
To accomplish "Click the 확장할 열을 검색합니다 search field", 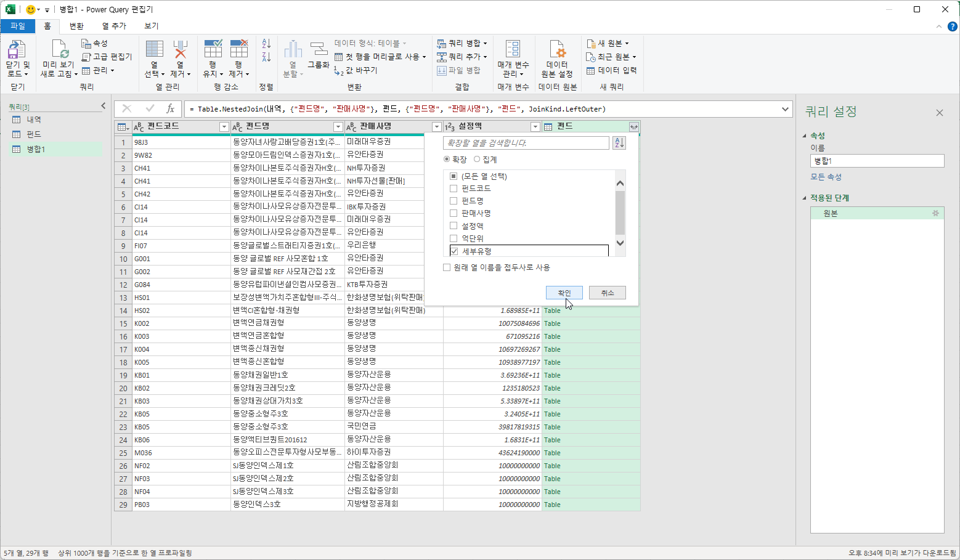I will click(x=526, y=143).
